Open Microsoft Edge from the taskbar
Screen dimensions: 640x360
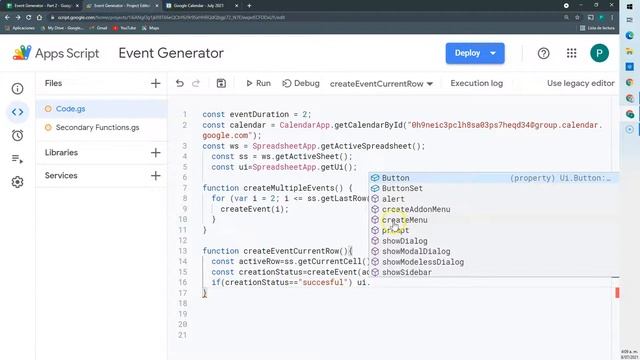click(x=629, y=36)
